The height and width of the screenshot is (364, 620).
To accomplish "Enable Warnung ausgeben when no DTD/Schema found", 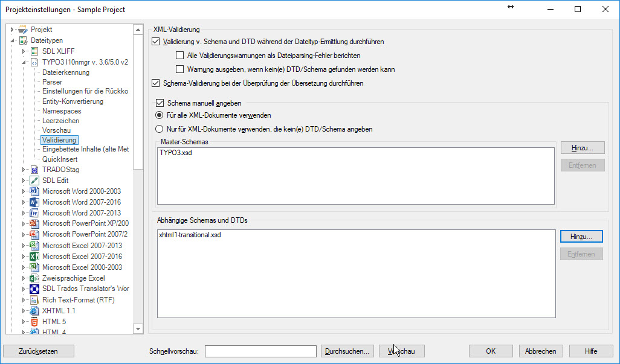I will 180,69.
